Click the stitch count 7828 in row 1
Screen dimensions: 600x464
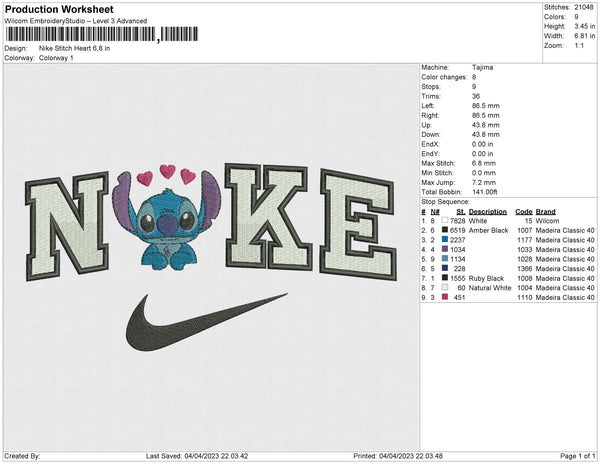[x=458, y=221]
